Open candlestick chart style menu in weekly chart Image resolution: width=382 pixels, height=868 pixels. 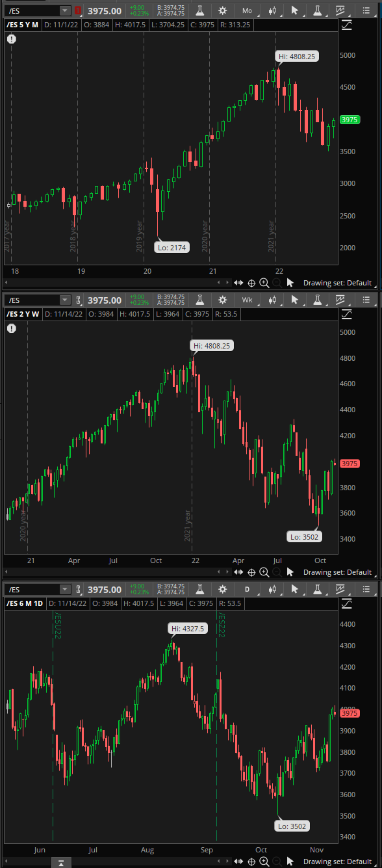[x=272, y=300]
